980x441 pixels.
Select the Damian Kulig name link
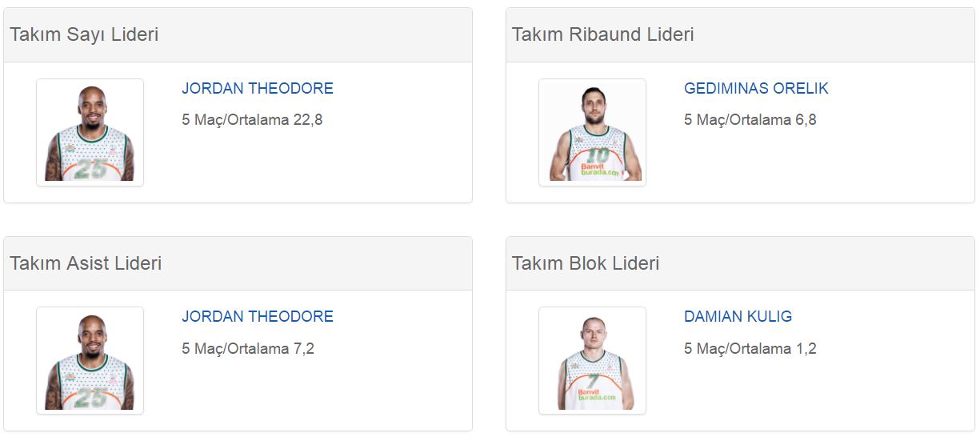tap(738, 317)
